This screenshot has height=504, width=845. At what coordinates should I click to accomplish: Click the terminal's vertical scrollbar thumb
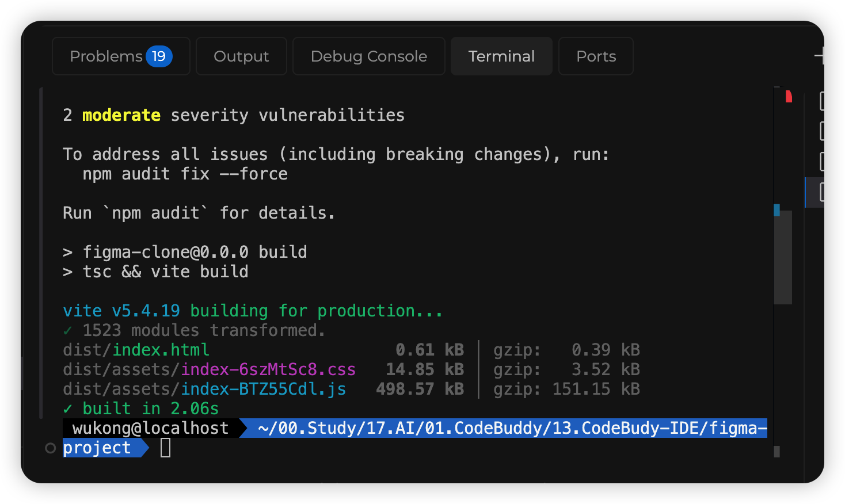(x=783, y=257)
